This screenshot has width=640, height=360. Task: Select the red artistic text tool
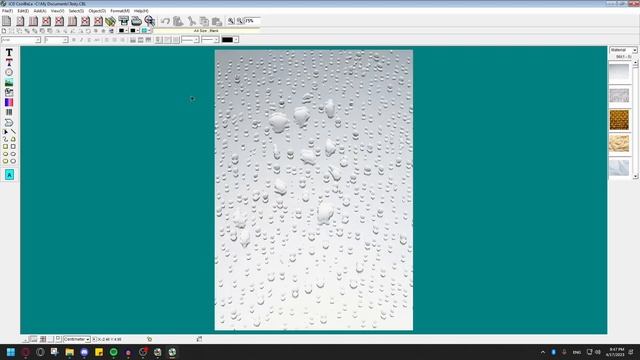9,62
